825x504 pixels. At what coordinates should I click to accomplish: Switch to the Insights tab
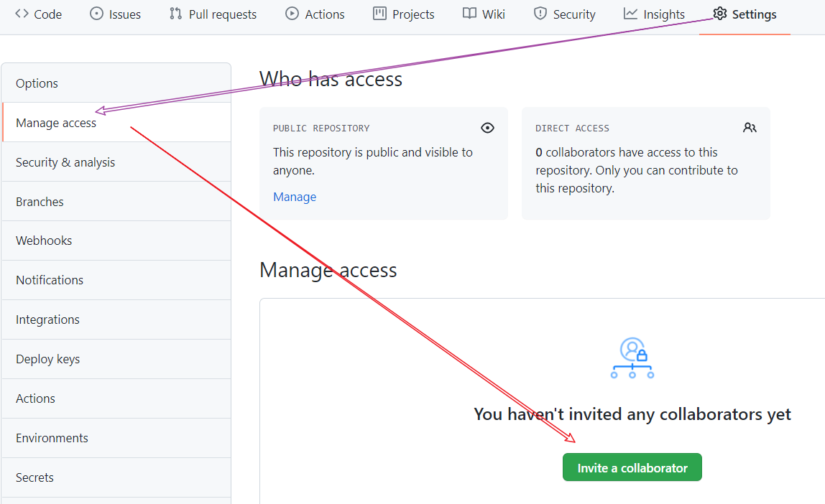pyautogui.click(x=663, y=14)
